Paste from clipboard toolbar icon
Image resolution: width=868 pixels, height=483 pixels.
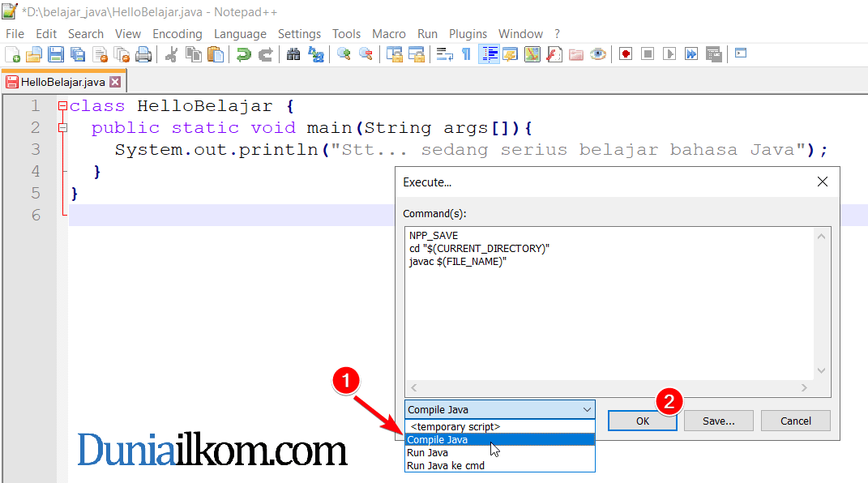pyautogui.click(x=216, y=54)
